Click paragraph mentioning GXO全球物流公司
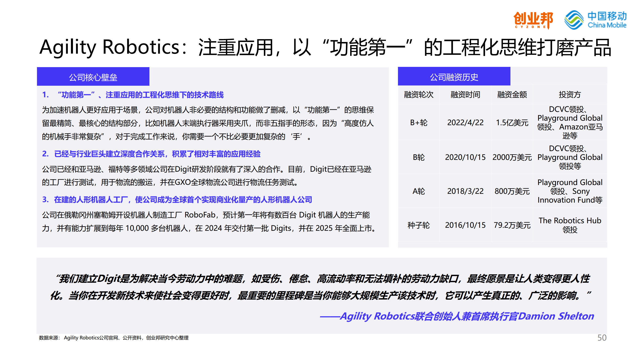 (x=207, y=176)
